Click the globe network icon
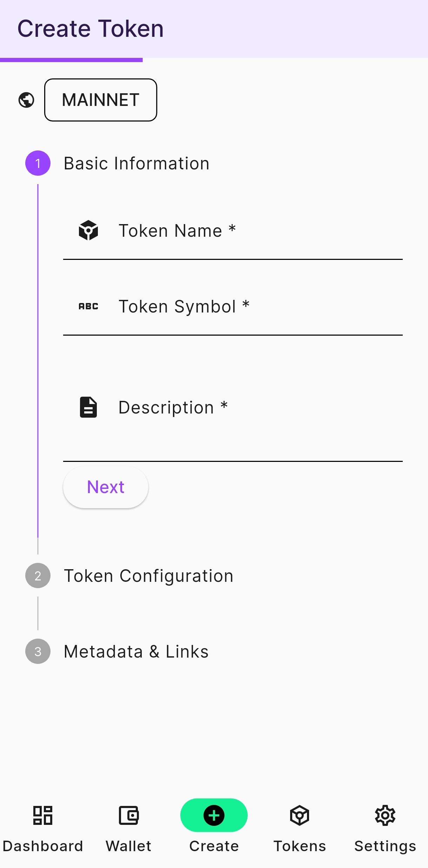 pos(26,100)
